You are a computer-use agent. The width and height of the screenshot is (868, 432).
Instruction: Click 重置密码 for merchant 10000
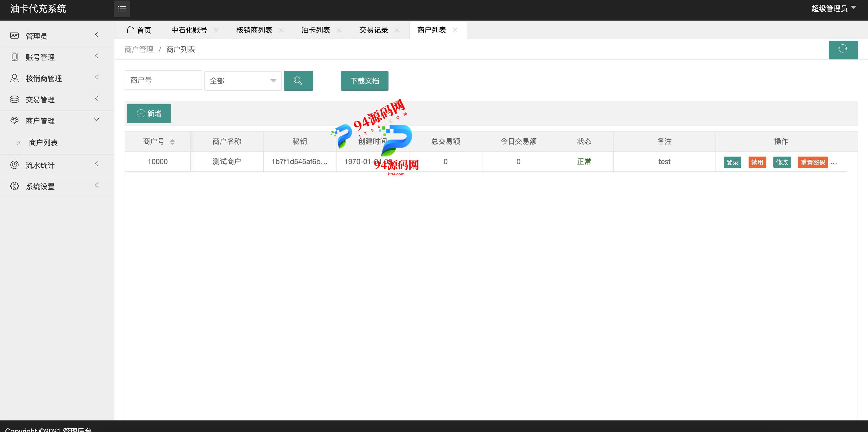[813, 162]
